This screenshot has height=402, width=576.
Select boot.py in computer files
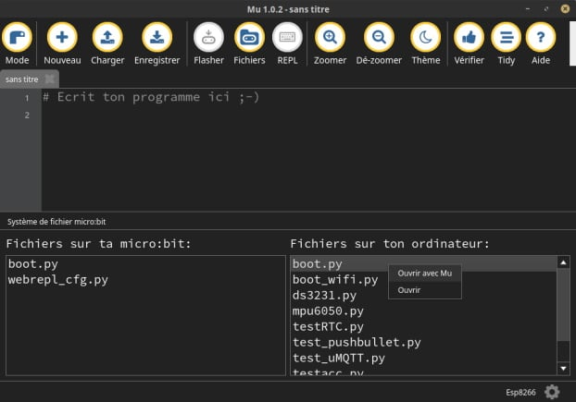coord(424,264)
